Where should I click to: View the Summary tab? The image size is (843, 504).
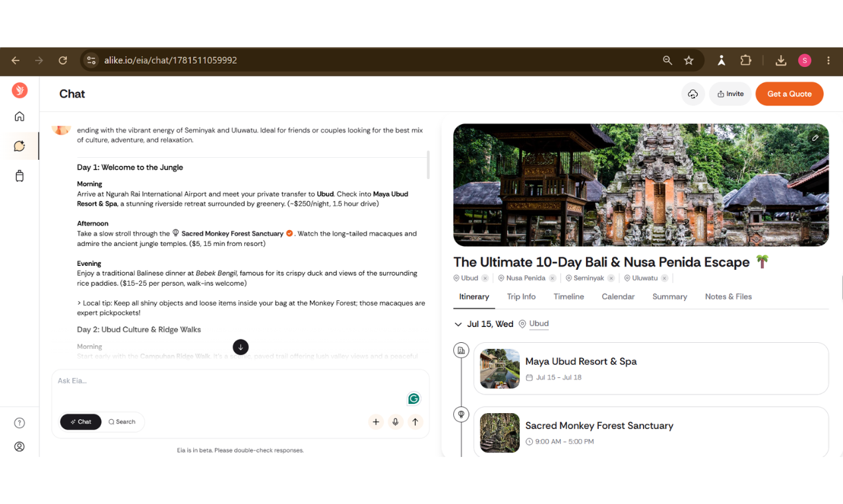(670, 296)
